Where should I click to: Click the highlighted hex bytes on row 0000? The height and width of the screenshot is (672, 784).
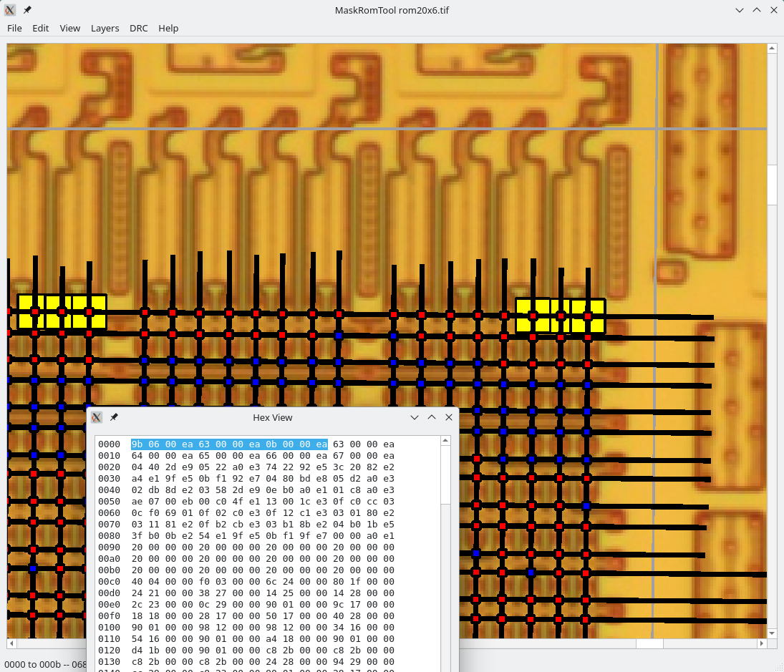click(229, 444)
